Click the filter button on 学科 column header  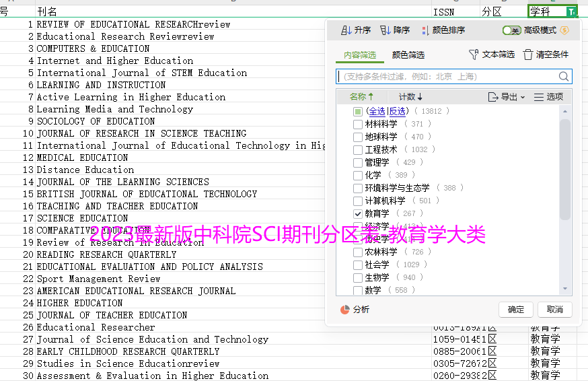pos(571,11)
